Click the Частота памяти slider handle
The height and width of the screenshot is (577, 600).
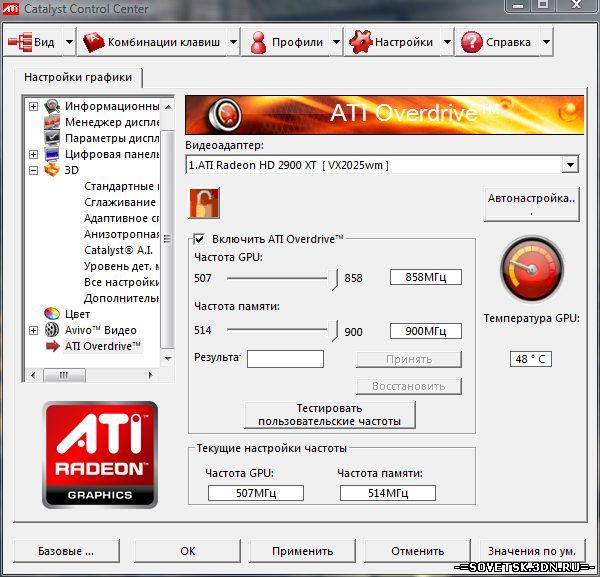click(x=333, y=331)
